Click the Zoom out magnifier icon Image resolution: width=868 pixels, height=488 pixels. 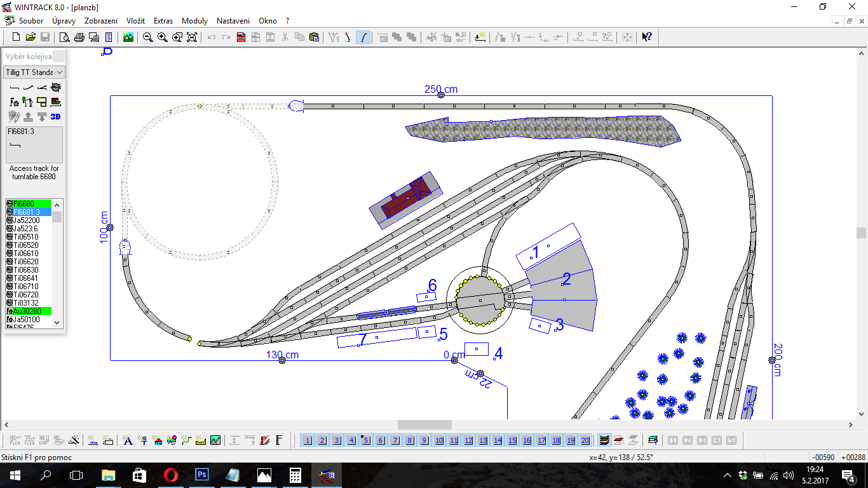pyautogui.click(x=147, y=37)
